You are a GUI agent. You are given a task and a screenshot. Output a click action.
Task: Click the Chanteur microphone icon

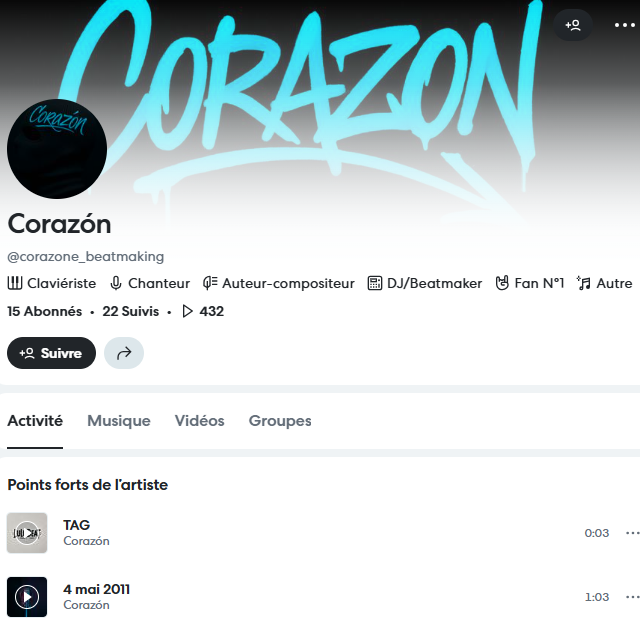[x=116, y=283]
